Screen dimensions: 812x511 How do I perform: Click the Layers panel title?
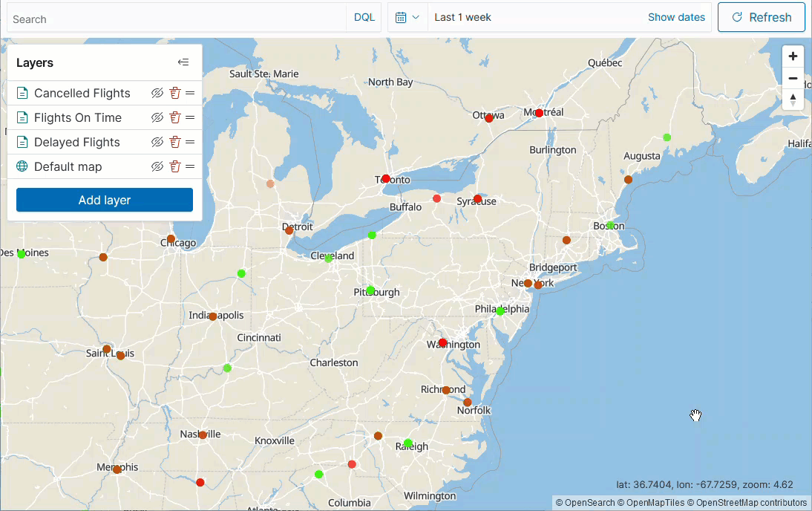[x=35, y=62]
